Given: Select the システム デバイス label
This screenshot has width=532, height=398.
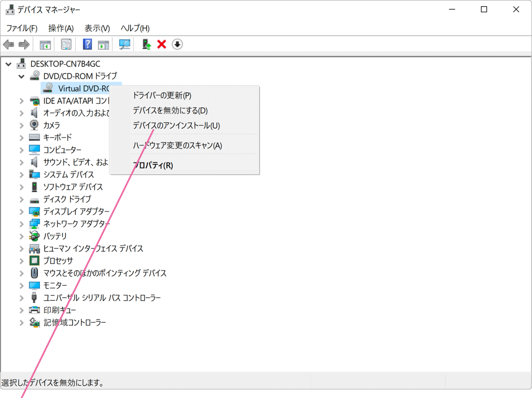Looking at the screenshot, I should coord(69,174).
